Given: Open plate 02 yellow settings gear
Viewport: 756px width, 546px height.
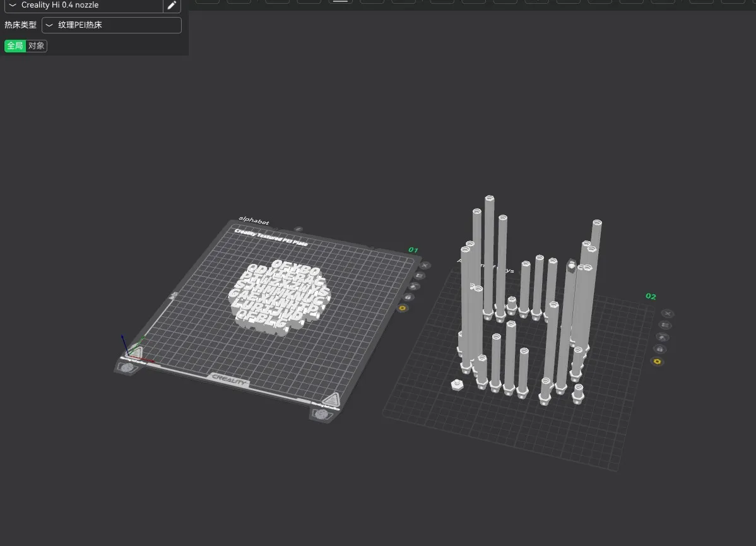Looking at the screenshot, I should click(657, 361).
